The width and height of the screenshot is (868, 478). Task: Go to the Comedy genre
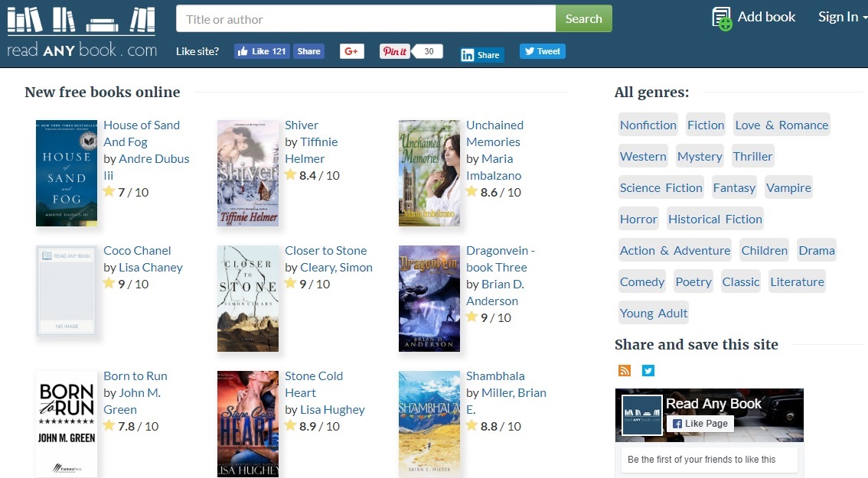[x=642, y=282]
